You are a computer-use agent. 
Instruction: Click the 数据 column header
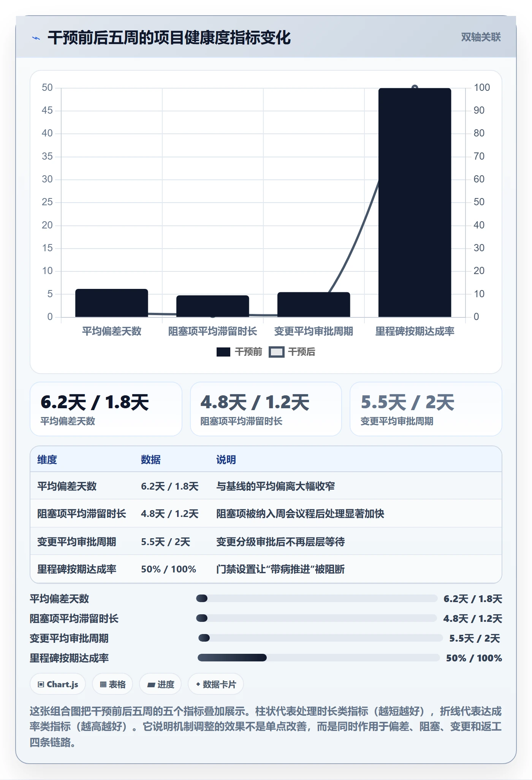151,460
